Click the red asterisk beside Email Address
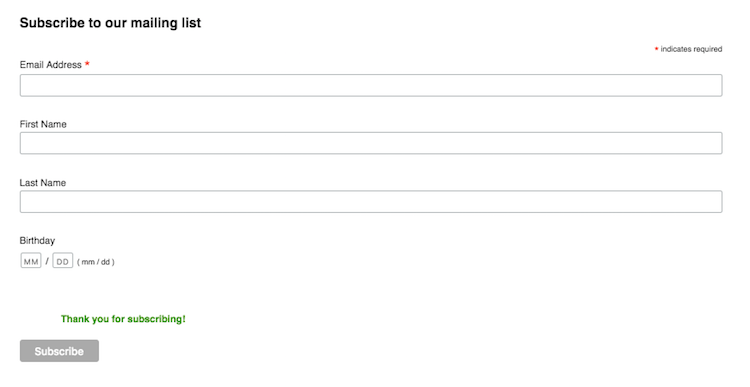The width and height of the screenshot is (750, 387). (x=87, y=64)
